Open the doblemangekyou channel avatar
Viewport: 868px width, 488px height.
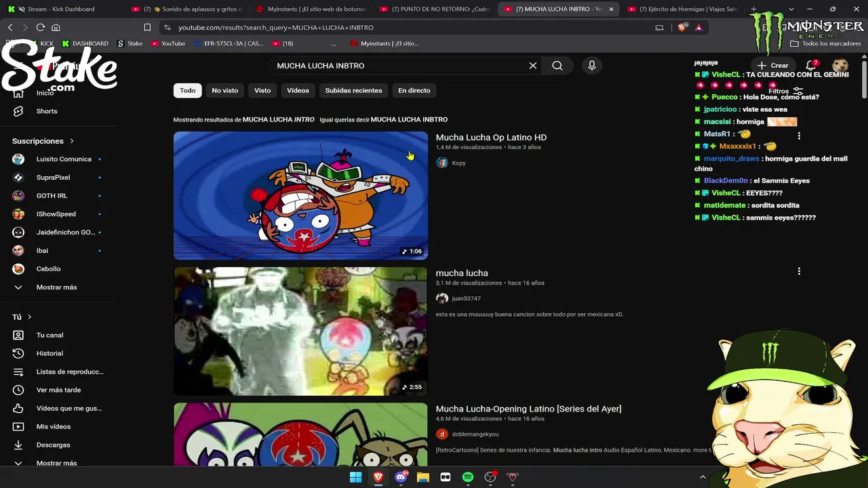coord(442,434)
